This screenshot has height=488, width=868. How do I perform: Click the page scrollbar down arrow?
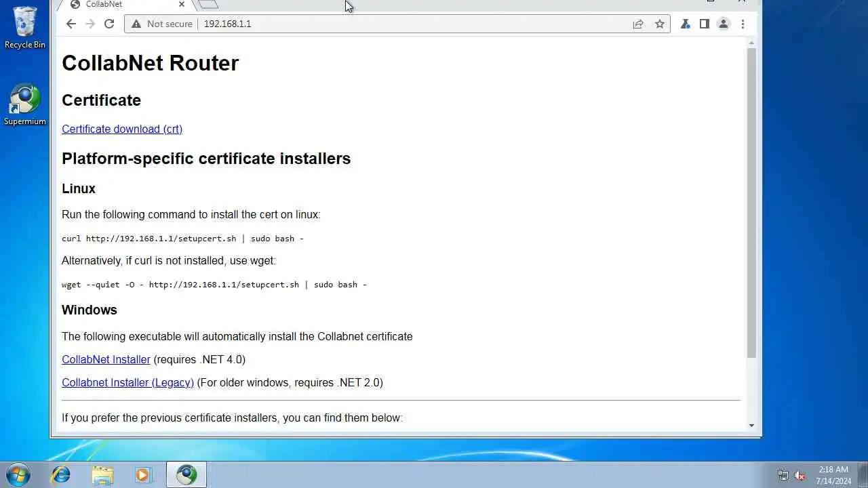coord(751,426)
